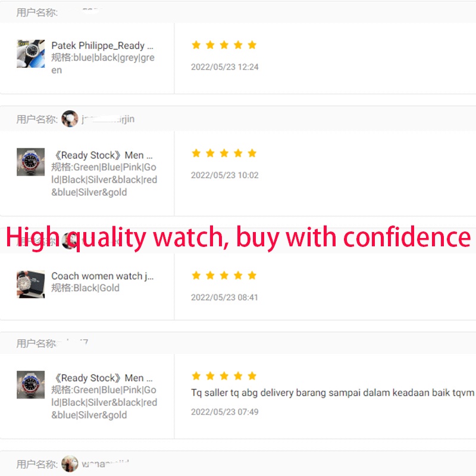Select the avatar in the bottom username row
The width and height of the screenshot is (476, 476).
point(70,464)
